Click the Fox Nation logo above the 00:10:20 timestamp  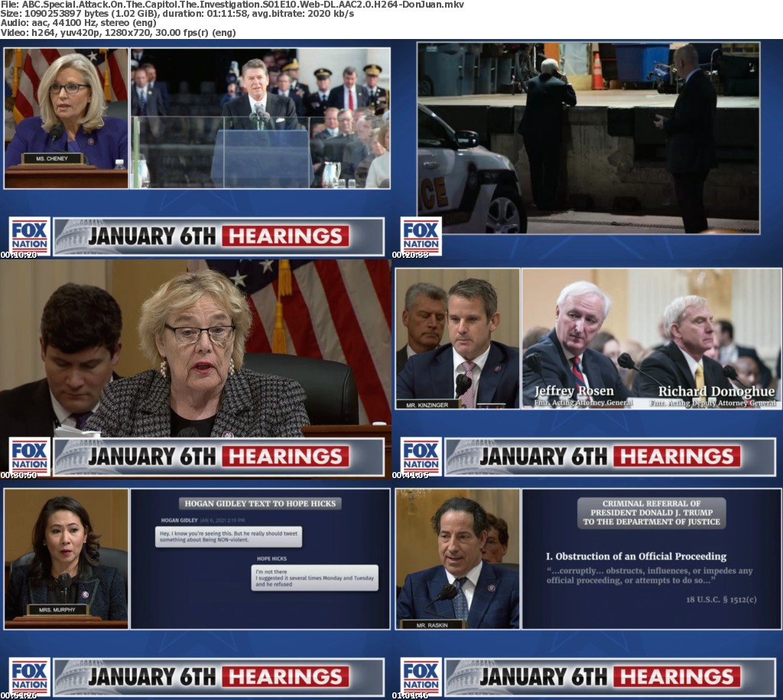pos(30,236)
